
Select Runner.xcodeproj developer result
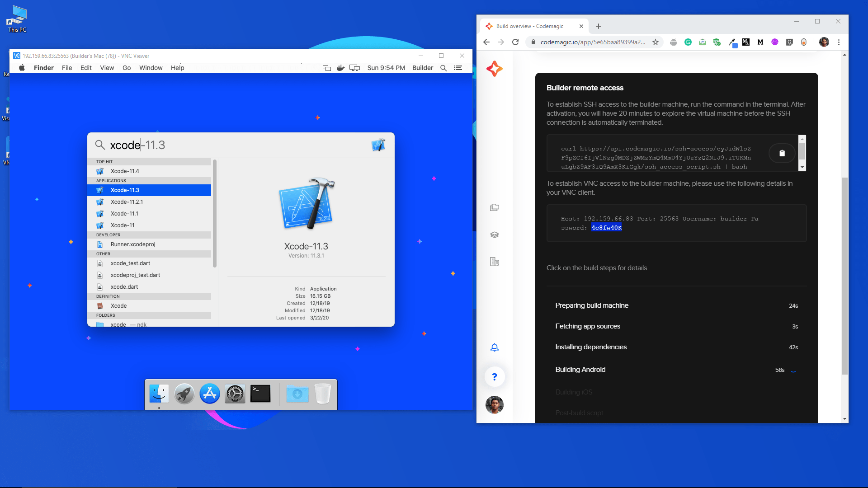149,244
